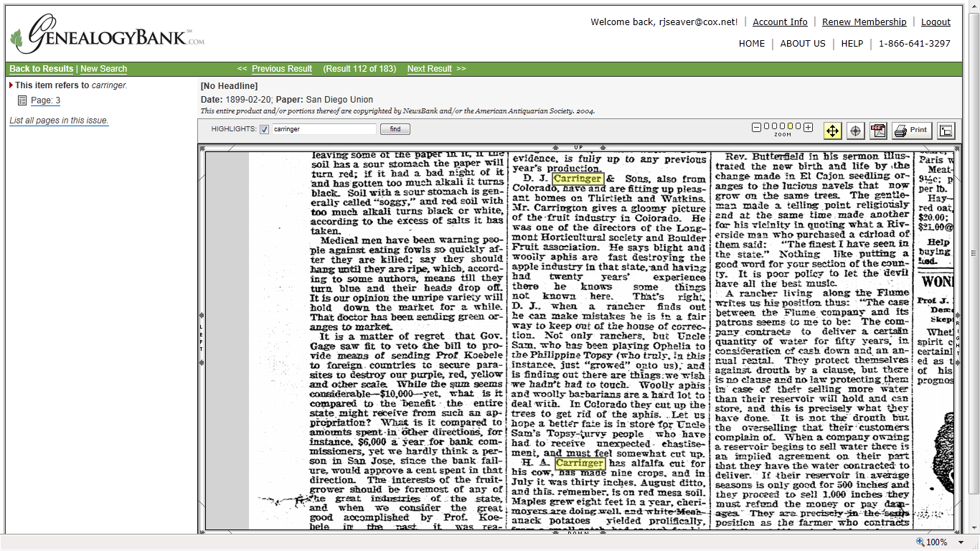Click the Date 1899-02-20 San Diego Union line
Image resolution: width=980 pixels, height=551 pixels.
[287, 100]
